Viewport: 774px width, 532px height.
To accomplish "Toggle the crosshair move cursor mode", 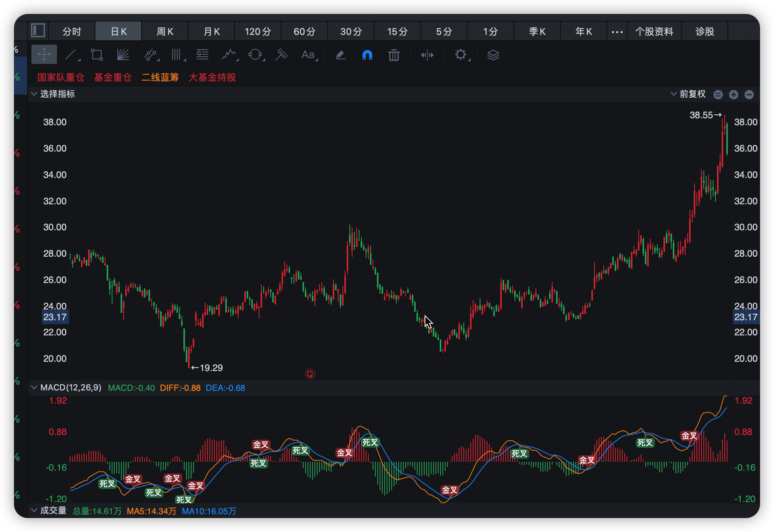I will click(44, 54).
